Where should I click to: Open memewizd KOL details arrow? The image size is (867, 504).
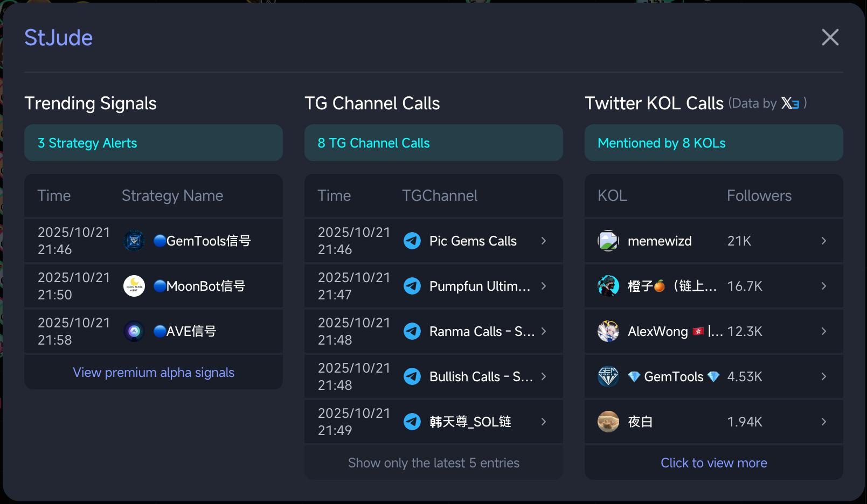pos(824,241)
